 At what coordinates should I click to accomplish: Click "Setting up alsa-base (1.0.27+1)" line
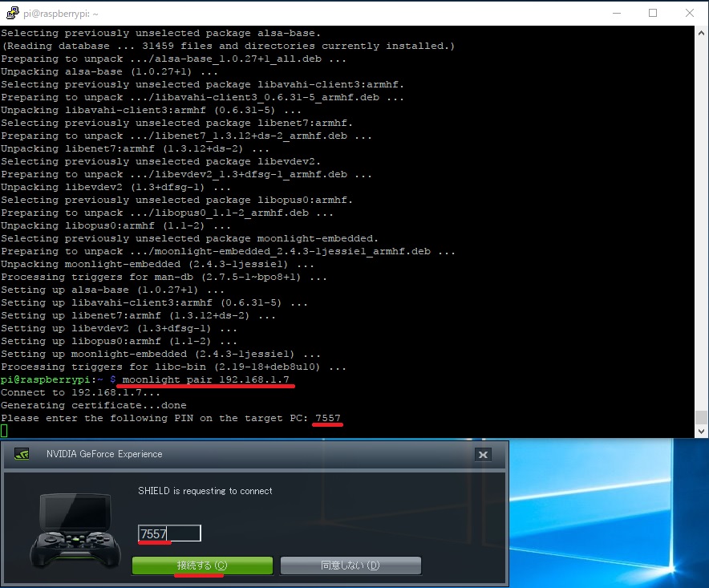pyautogui.click(x=112, y=290)
